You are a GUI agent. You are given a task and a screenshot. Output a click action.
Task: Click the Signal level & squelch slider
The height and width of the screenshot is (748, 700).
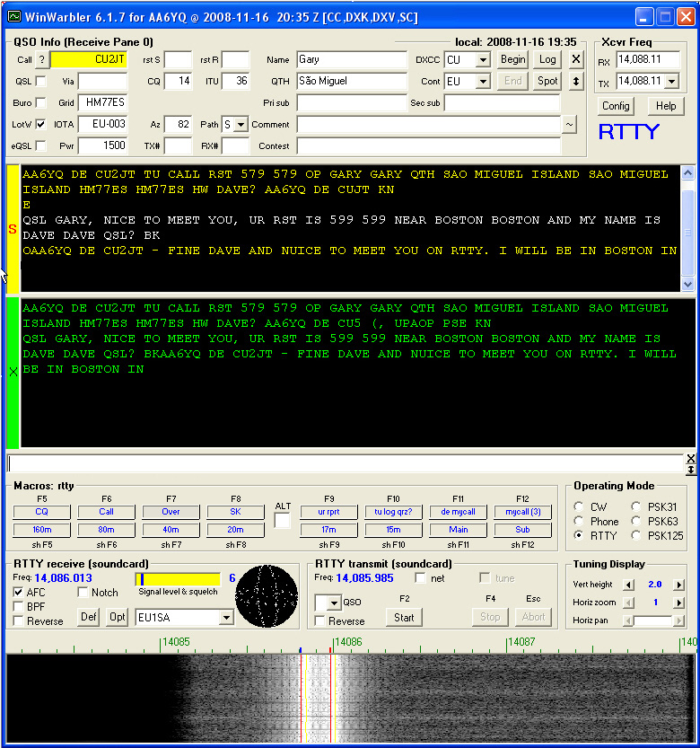click(178, 579)
